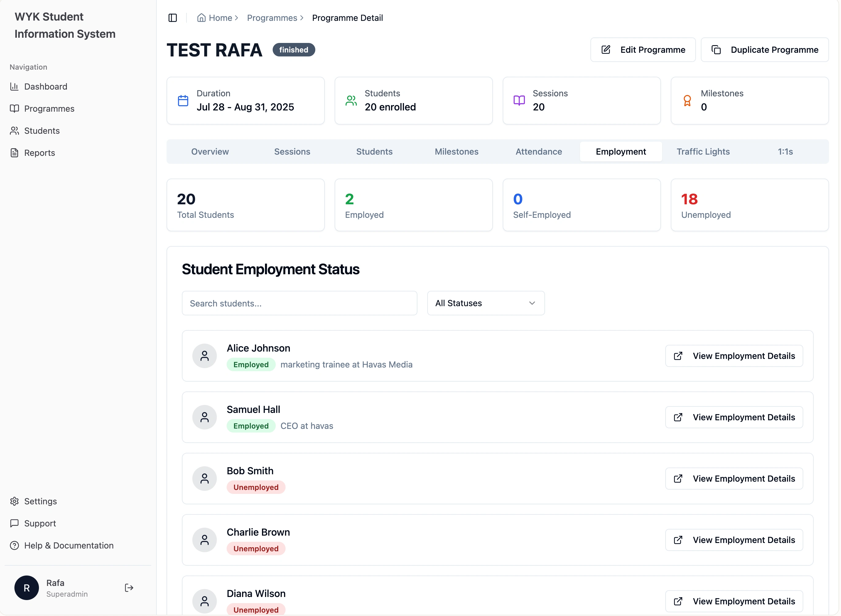Switch to the Traffic Lights tab
The image size is (841, 616).
tap(703, 152)
